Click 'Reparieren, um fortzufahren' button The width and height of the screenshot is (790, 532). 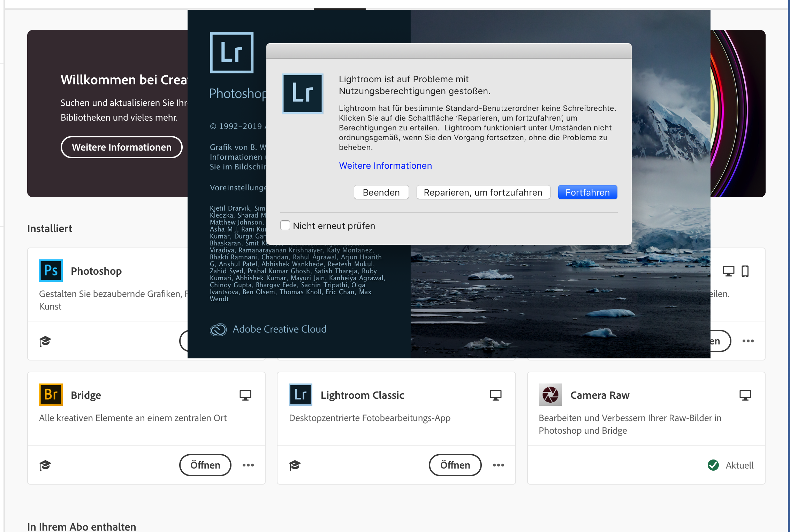click(483, 192)
